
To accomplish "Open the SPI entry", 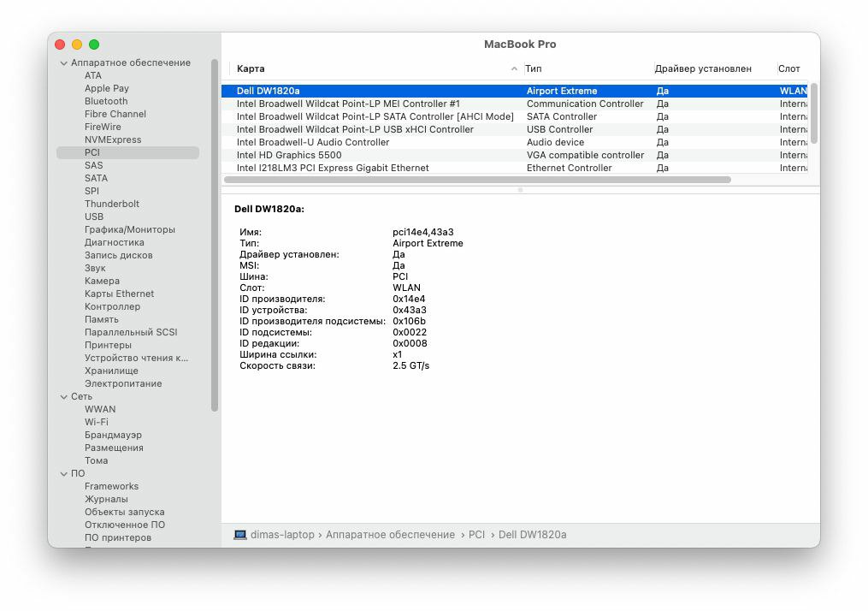I will click(x=92, y=191).
